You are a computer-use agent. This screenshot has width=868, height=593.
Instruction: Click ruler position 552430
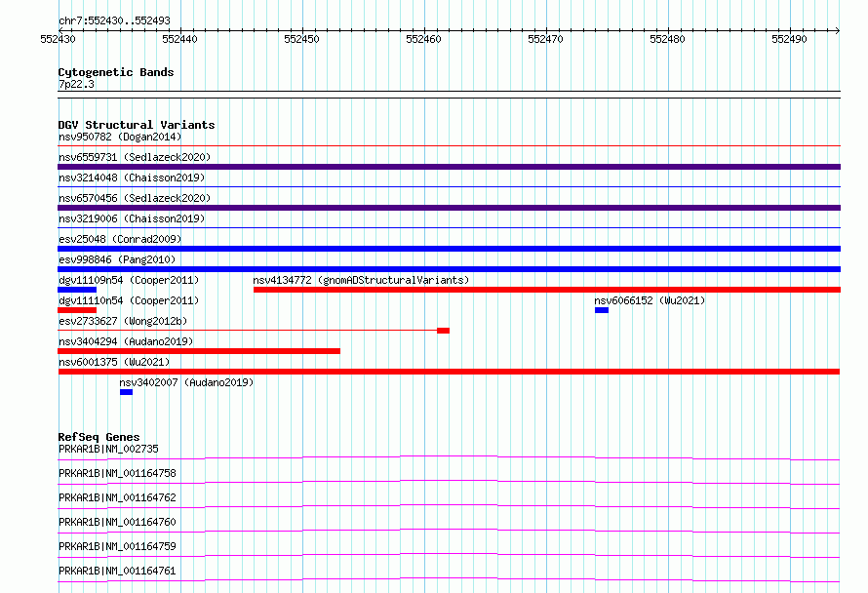[59, 39]
